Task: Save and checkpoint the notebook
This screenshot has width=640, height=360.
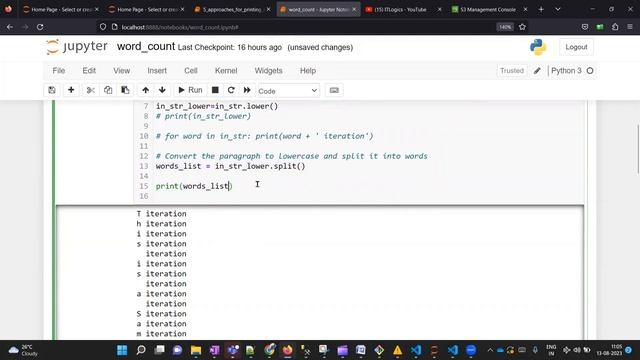Action: [x=52, y=90]
